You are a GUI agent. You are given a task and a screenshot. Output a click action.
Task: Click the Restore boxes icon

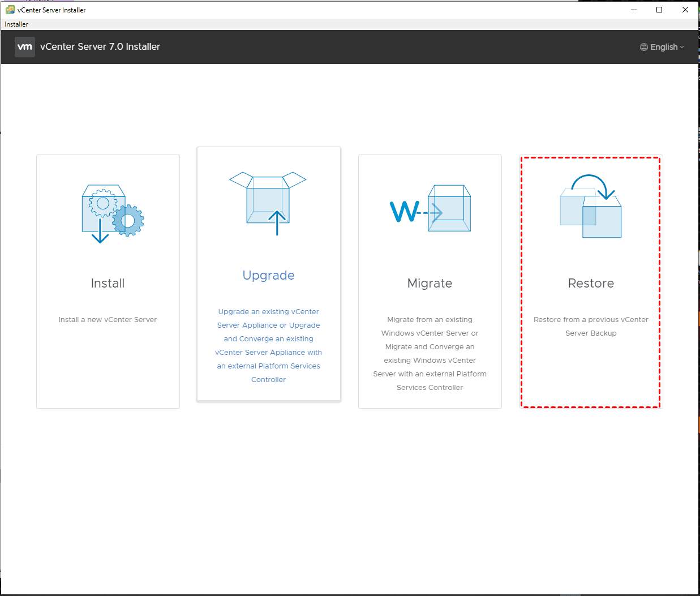pyautogui.click(x=591, y=206)
